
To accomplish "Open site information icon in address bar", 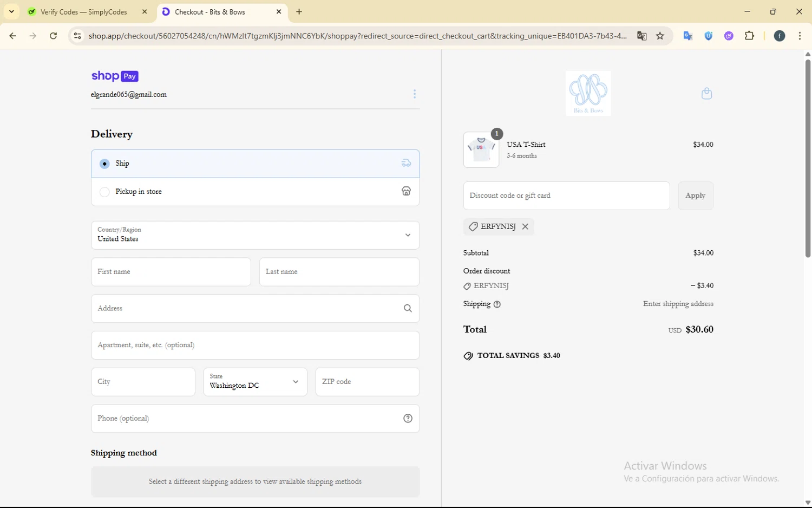I will (x=77, y=36).
